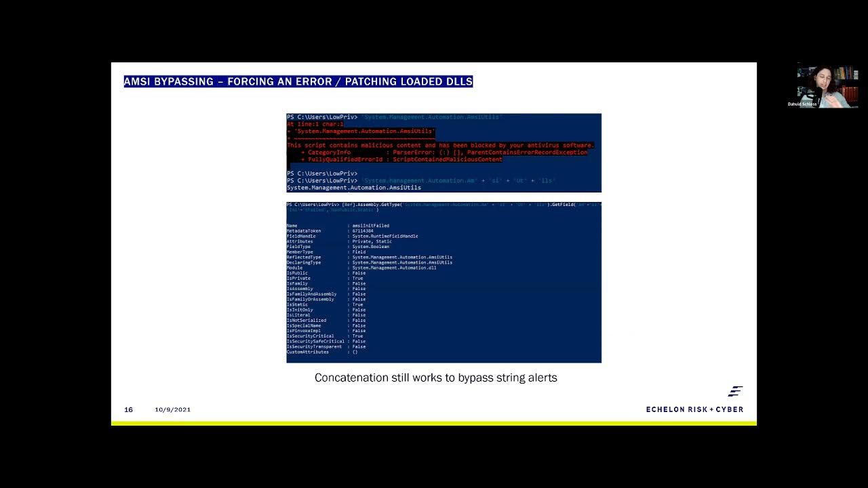
Task: Select the slide number 16
Action: click(128, 409)
